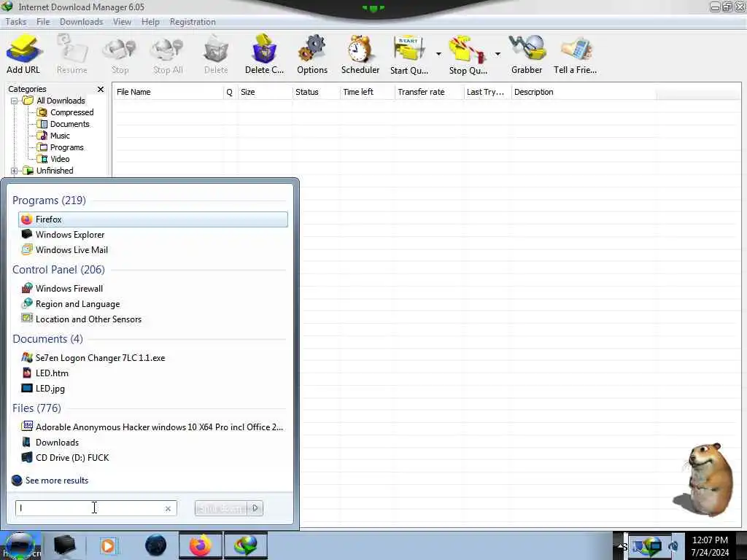Launch the Grabber tool icon

pos(527,54)
